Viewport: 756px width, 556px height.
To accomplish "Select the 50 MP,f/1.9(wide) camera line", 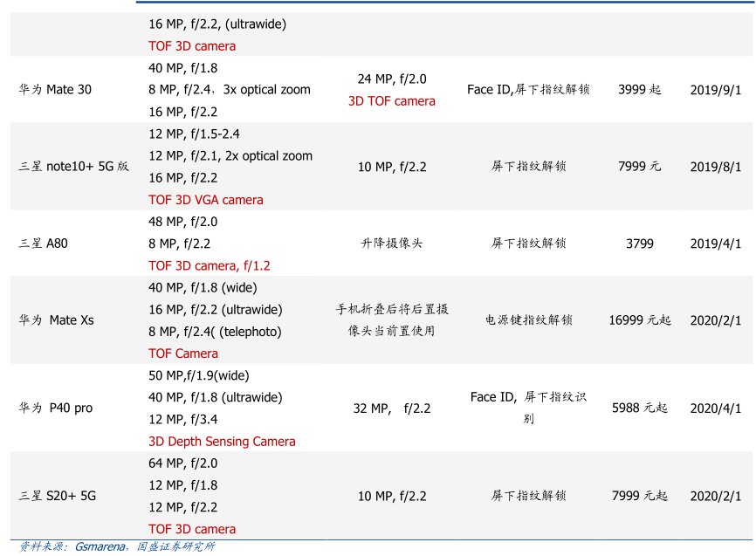I will tap(198, 375).
